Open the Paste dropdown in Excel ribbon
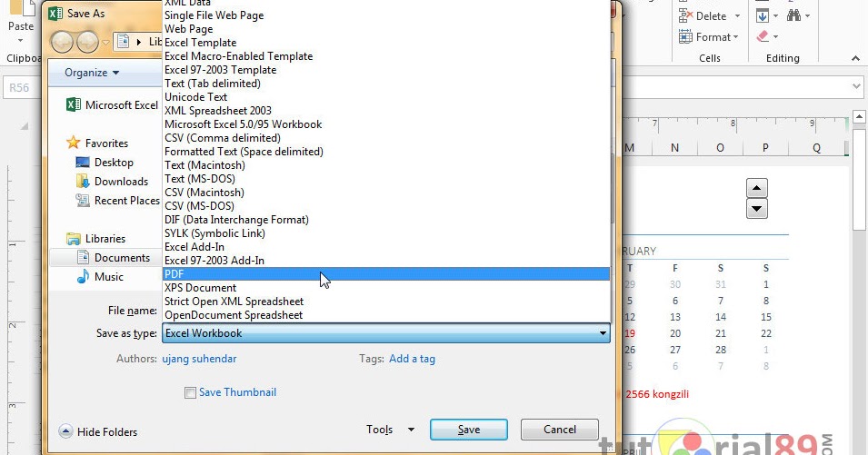The width and height of the screenshot is (868, 455). click(21, 40)
